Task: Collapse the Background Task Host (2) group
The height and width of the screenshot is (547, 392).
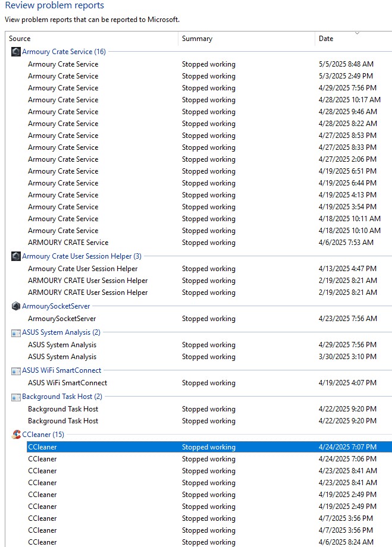Action: (x=62, y=397)
